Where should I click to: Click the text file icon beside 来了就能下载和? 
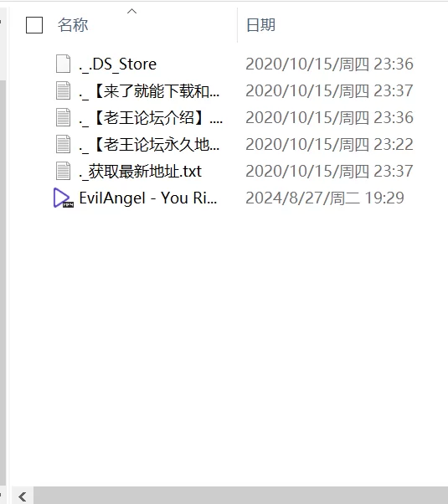[63, 90]
